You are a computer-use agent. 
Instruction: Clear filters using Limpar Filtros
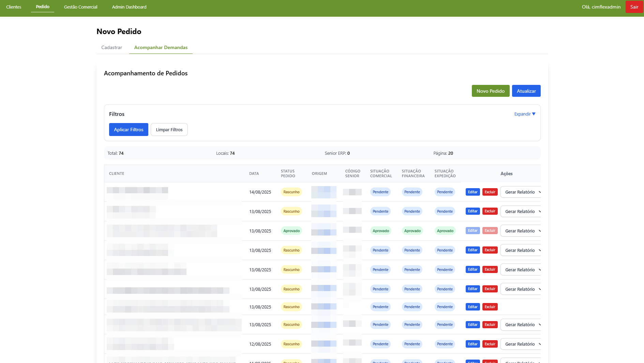click(x=169, y=130)
